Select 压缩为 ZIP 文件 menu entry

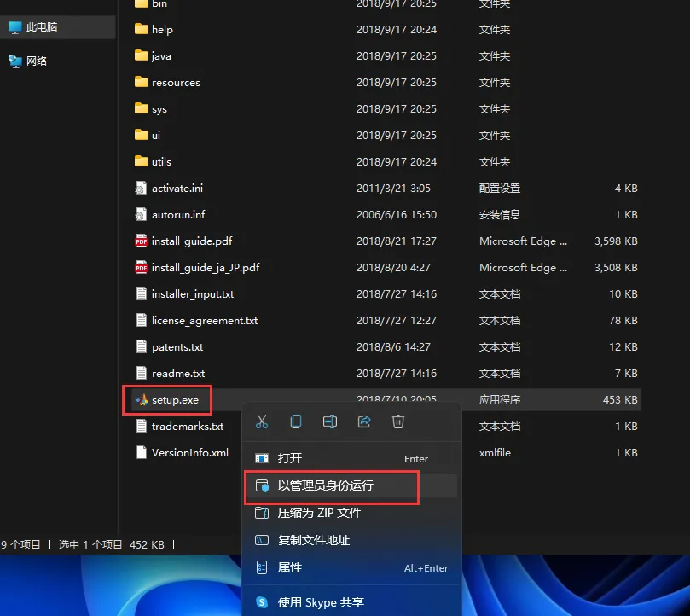point(351,513)
